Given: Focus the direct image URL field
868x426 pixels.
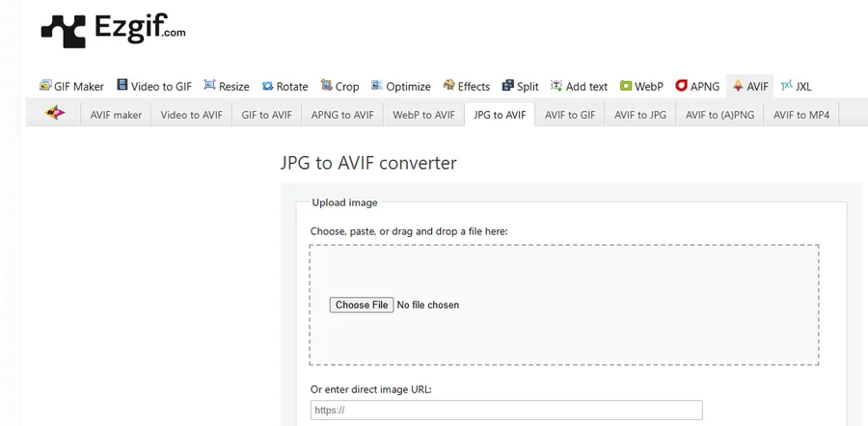Looking at the screenshot, I should [x=506, y=410].
